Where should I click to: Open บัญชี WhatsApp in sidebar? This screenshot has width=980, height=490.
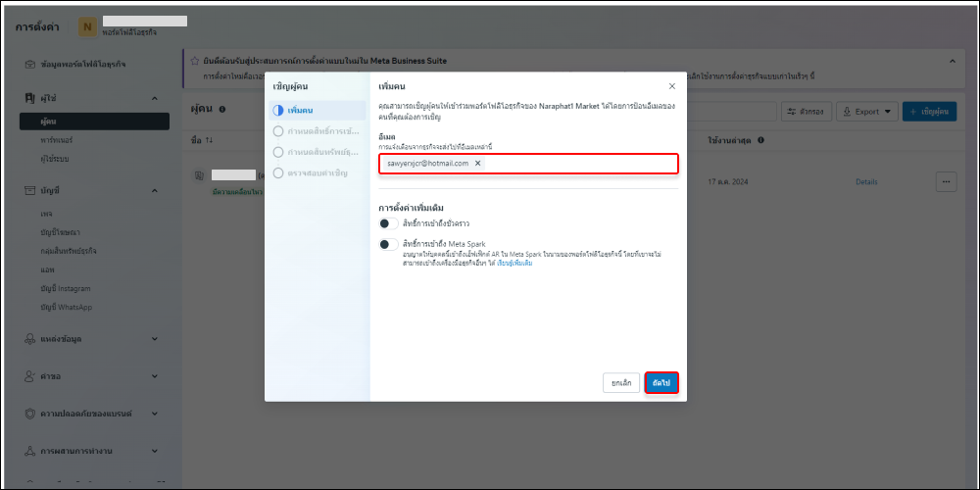(x=67, y=307)
